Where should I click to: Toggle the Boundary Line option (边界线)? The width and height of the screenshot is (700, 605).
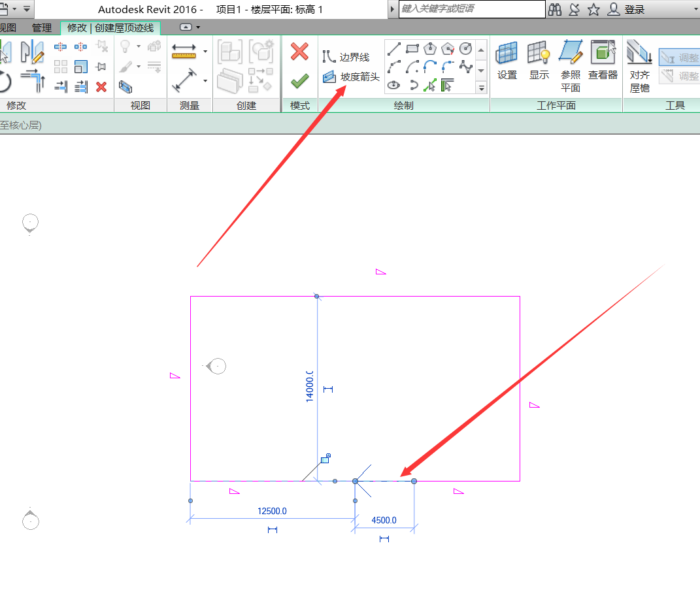pos(347,57)
